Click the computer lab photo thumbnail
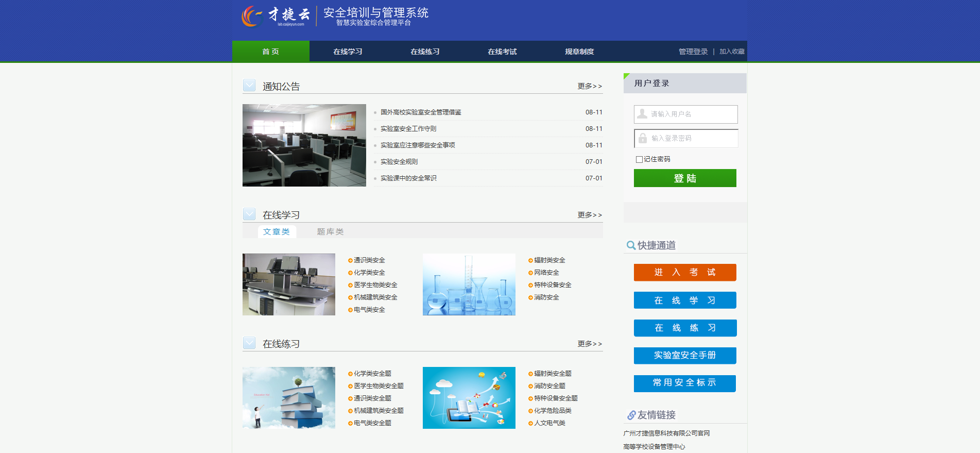The width and height of the screenshot is (980, 453). (304, 145)
